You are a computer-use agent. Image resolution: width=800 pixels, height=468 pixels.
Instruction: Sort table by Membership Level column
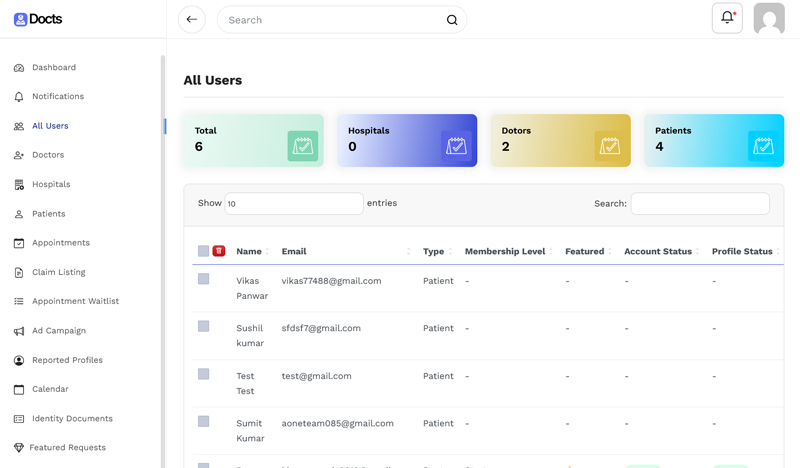click(509, 251)
